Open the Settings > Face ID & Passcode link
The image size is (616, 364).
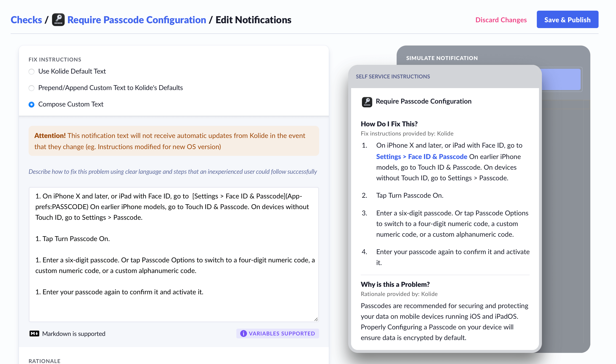coord(422,157)
